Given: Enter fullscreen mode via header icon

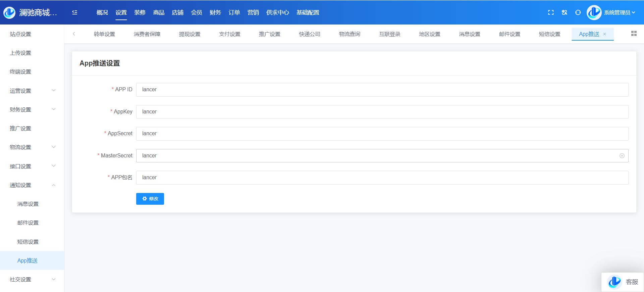Looking at the screenshot, I should [551, 12].
